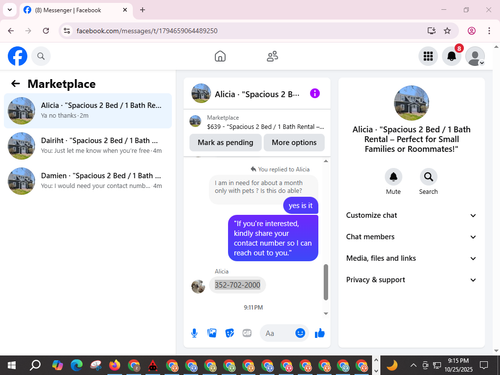Open the $639 Marketplace listing link

[257, 122]
